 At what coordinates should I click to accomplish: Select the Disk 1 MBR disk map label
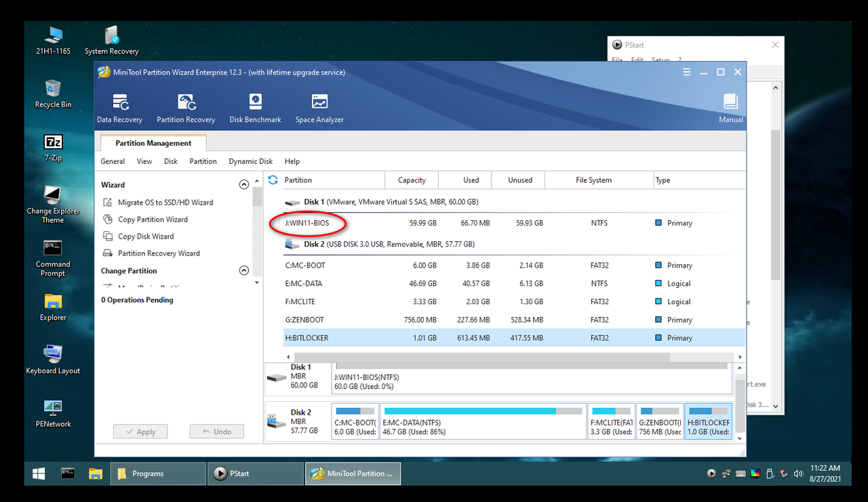pos(297,377)
